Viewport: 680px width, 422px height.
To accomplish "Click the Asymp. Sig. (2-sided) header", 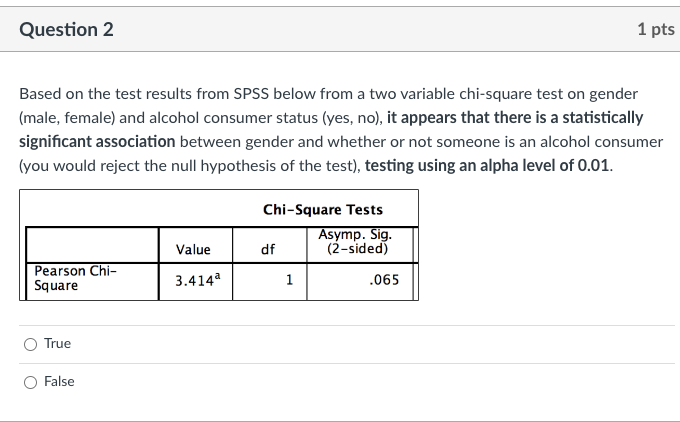I will coord(357,242).
